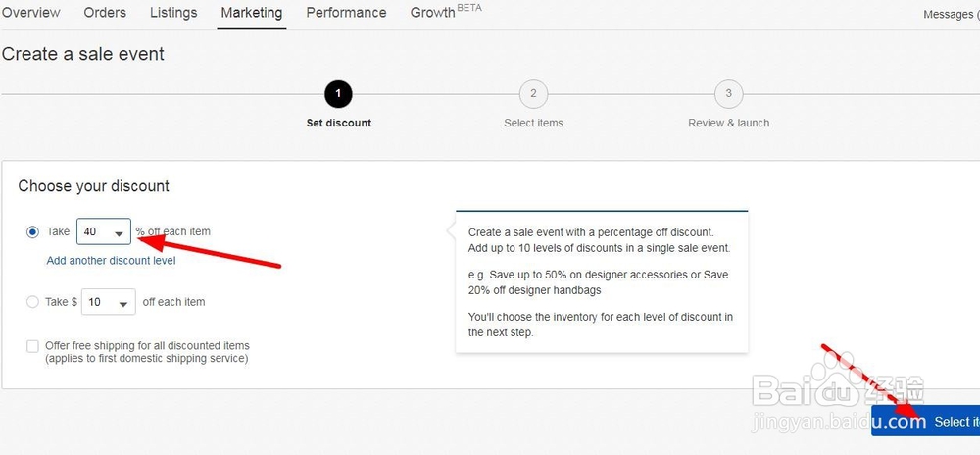Screen dimensions: 980x455
Task: Click step 2 circle icon
Action: pyautogui.click(x=533, y=94)
